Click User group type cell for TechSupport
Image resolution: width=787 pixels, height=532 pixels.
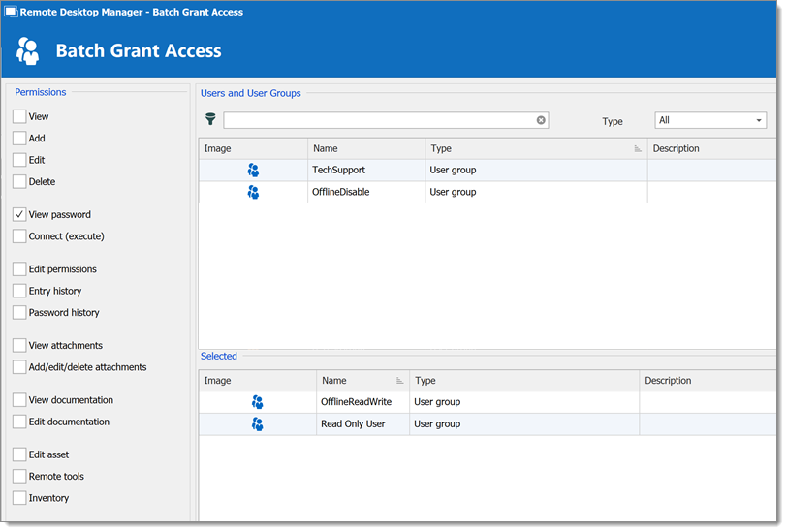click(x=536, y=171)
